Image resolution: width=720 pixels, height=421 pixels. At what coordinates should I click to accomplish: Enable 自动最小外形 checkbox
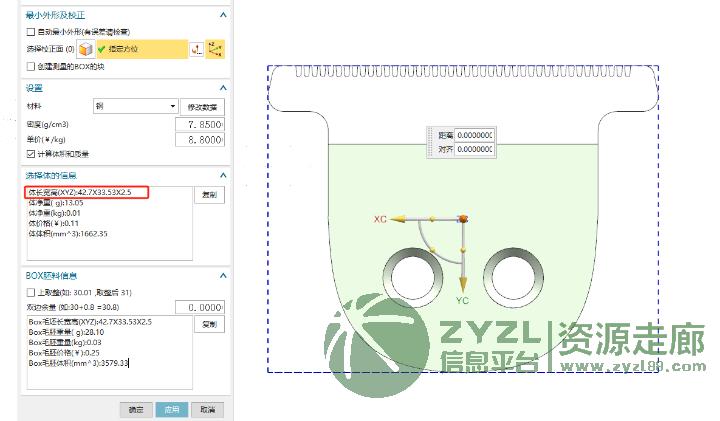tap(30, 32)
